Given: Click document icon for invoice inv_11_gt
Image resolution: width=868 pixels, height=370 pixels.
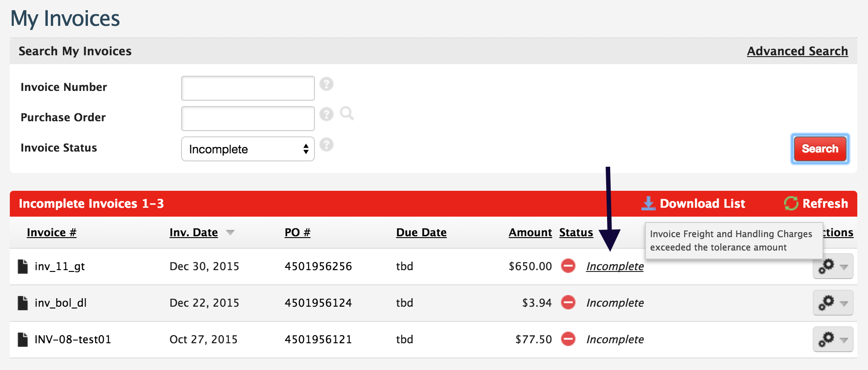Looking at the screenshot, I should click(23, 266).
